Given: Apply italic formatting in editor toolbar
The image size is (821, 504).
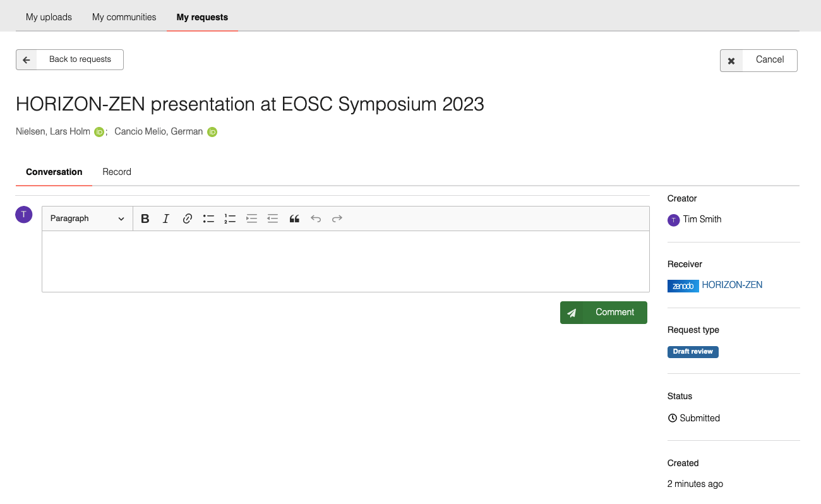Looking at the screenshot, I should pyautogui.click(x=166, y=219).
